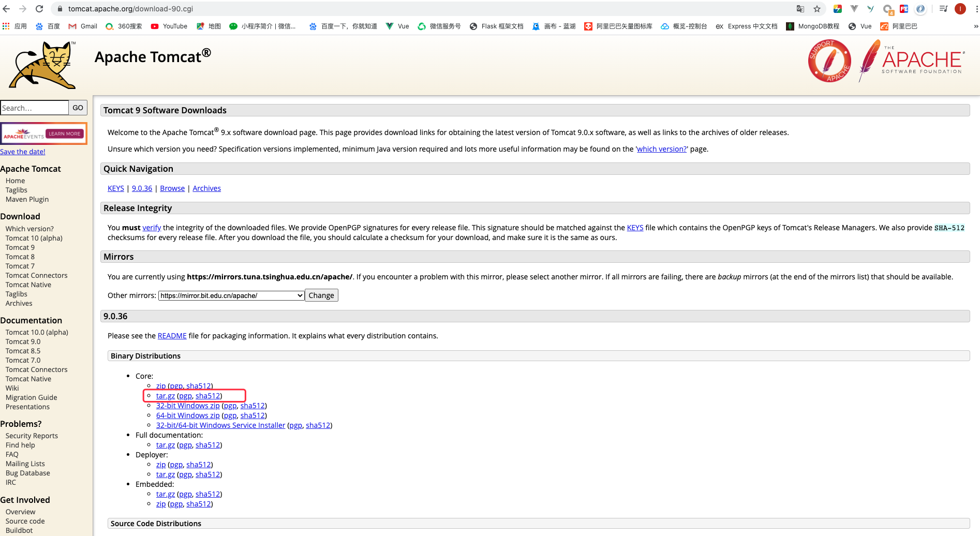Download the 64-bit Windows zip
This screenshot has width=980, height=536.
[x=188, y=415]
